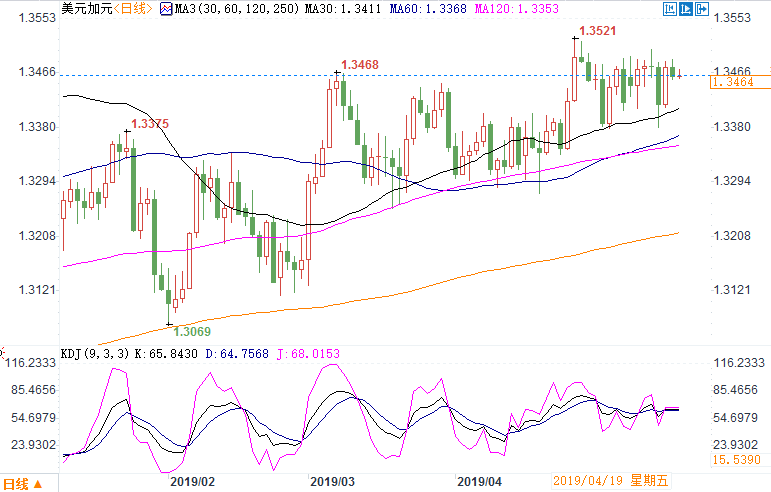This screenshot has width=771, height=492.
Task: Click the 1.3069 low price marker
Action: pos(192,330)
